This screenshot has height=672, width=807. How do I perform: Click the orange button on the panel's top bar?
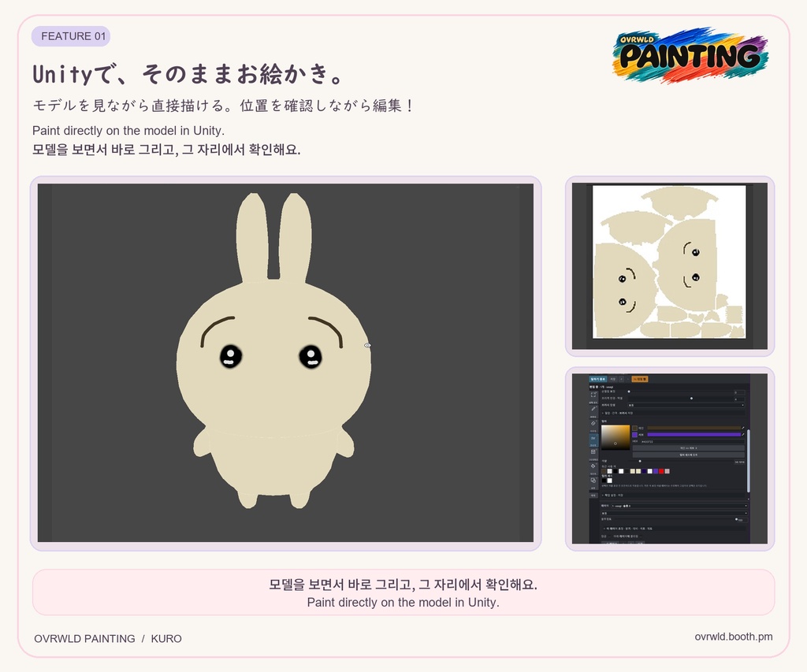click(x=640, y=379)
